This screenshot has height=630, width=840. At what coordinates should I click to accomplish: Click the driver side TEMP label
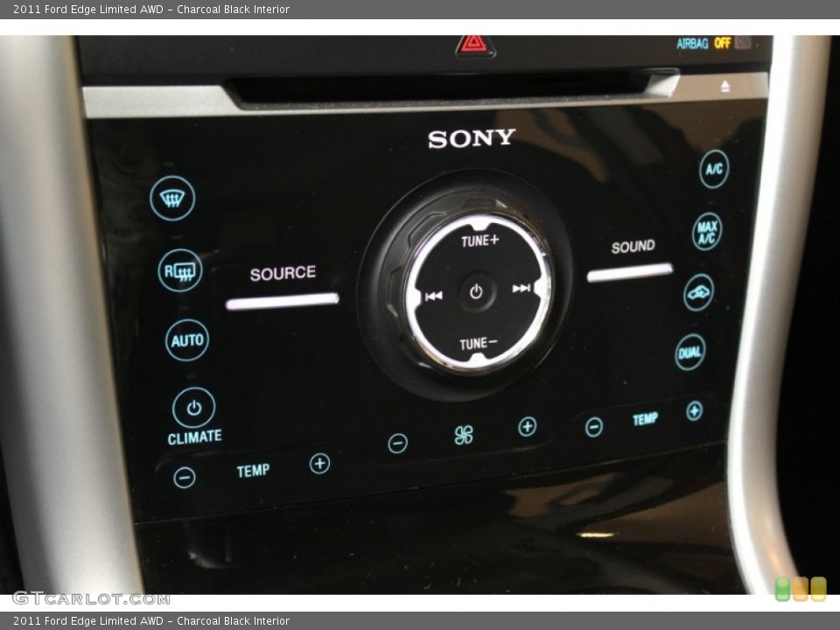[254, 471]
